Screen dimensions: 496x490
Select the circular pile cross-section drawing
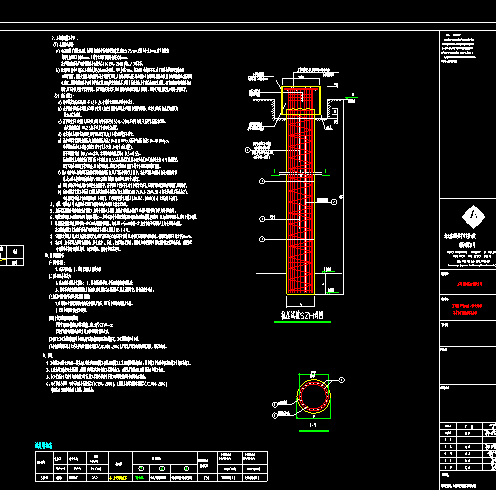click(314, 396)
